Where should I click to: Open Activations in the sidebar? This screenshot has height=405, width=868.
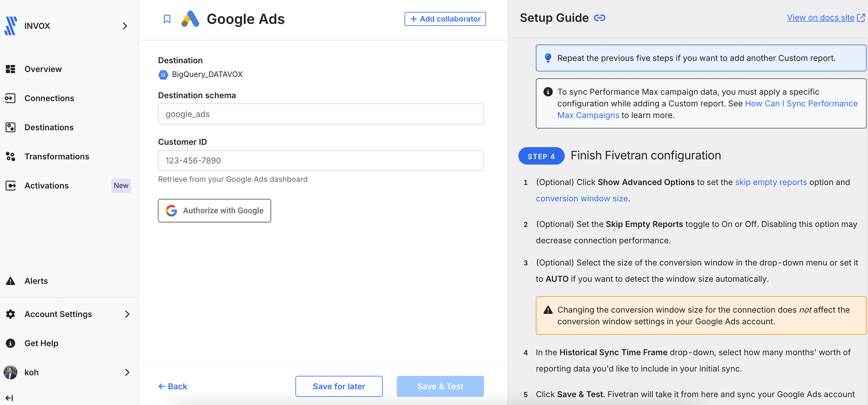pos(47,186)
